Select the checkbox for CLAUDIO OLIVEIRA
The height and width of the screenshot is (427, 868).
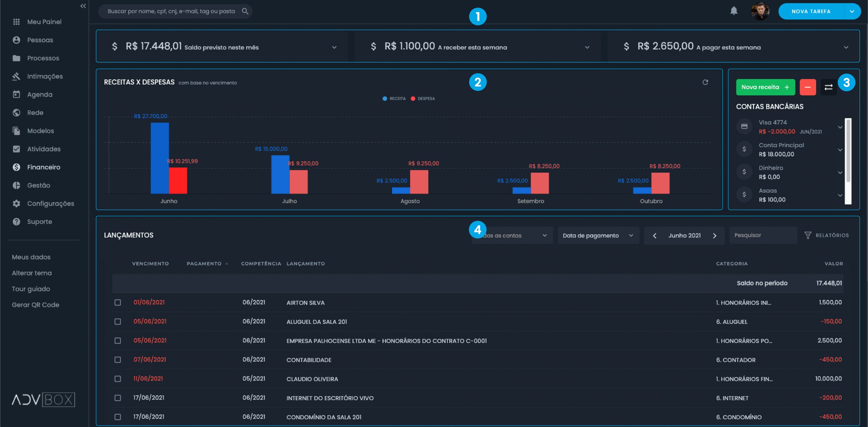tap(118, 379)
